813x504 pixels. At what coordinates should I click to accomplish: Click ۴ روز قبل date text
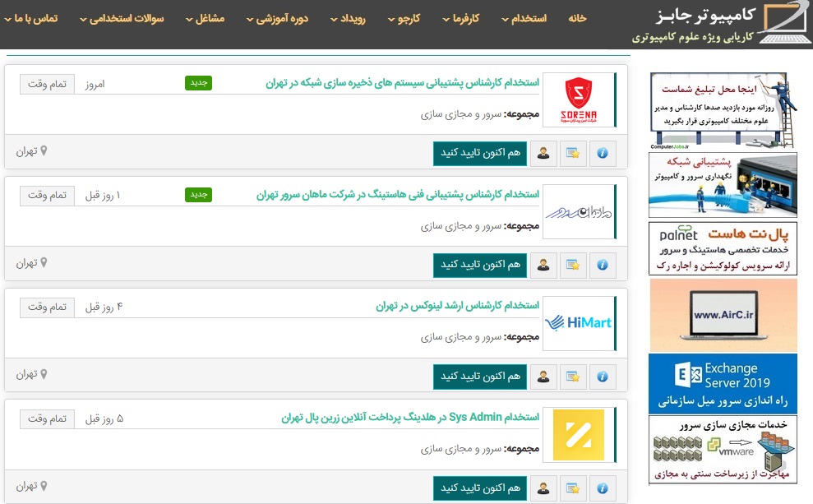[104, 307]
